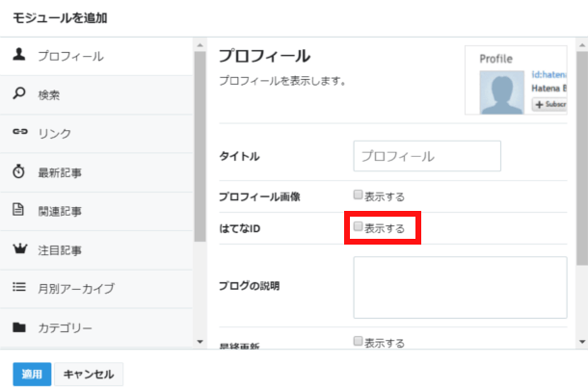Click the キャンセル button

click(89, 374)
